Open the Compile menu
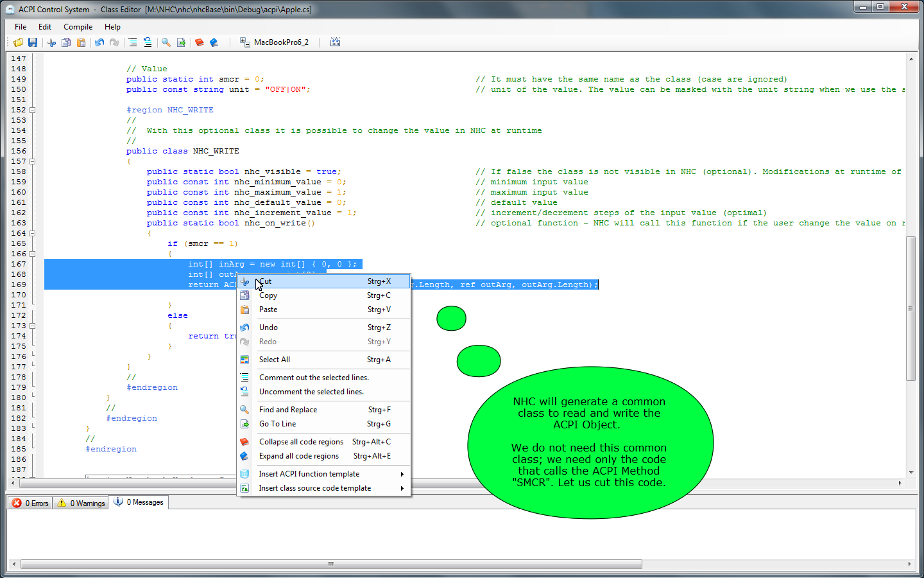This screenshot has height=578, width=924. tap(78, 27)
